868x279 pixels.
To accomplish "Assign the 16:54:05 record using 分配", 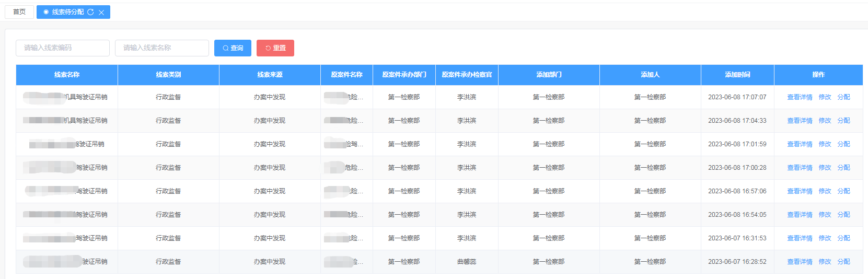I will point(843,215).
